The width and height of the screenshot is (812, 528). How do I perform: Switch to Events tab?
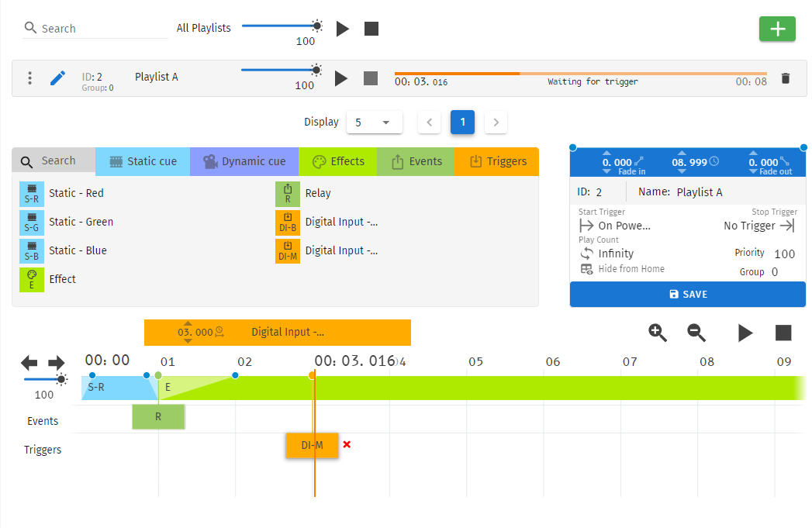(x=416, y=161)
